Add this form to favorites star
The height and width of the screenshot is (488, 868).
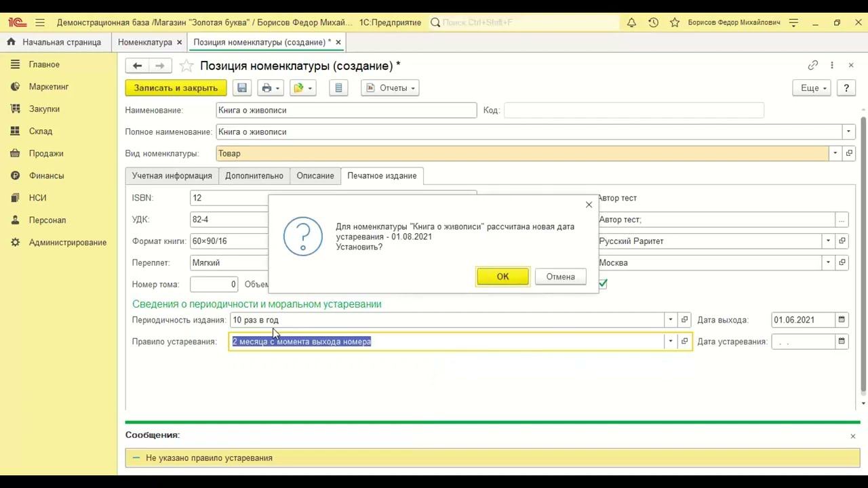coord(186,66)
